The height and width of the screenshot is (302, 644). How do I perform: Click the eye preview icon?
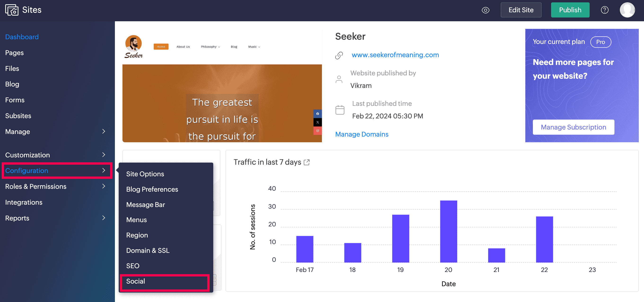click(485, 10)
